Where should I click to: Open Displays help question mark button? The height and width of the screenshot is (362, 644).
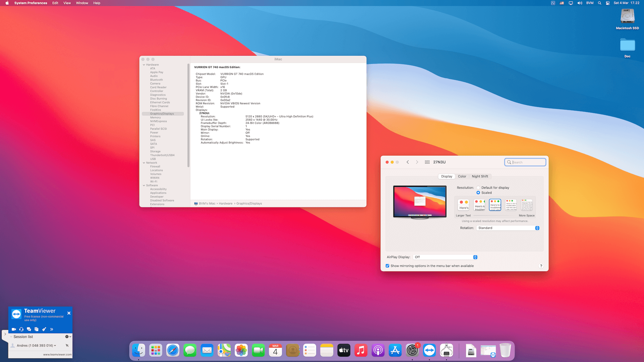coord(541,266)
